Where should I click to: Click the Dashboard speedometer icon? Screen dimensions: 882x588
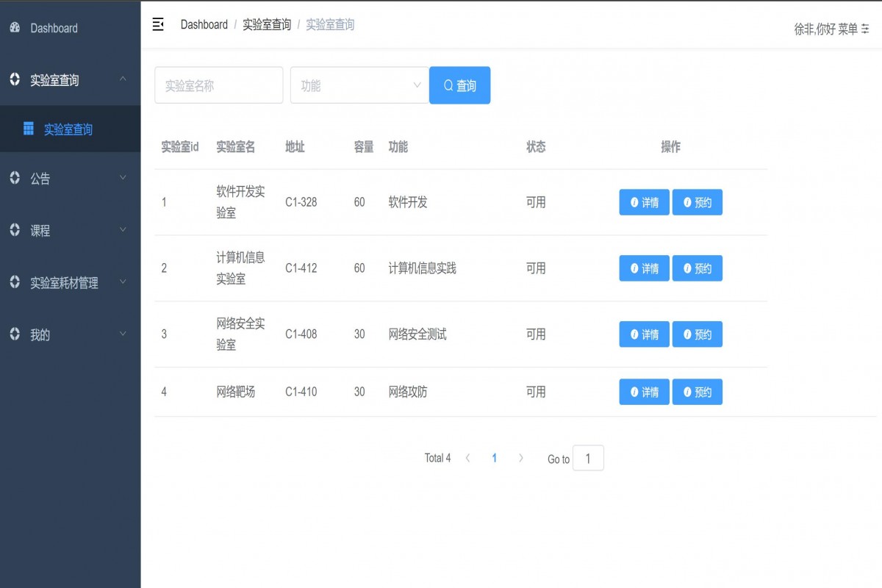[x=15, y=28]
